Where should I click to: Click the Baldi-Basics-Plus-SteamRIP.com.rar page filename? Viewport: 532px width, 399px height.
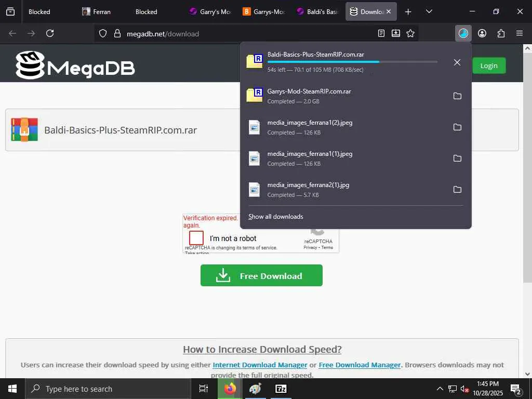pyautogui.click(x=121, y=130)
